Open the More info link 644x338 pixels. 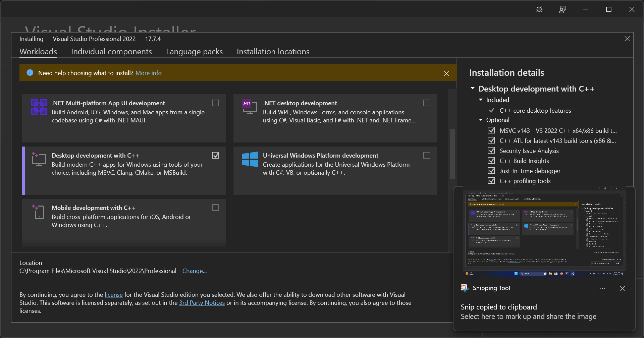pos(149,73)
